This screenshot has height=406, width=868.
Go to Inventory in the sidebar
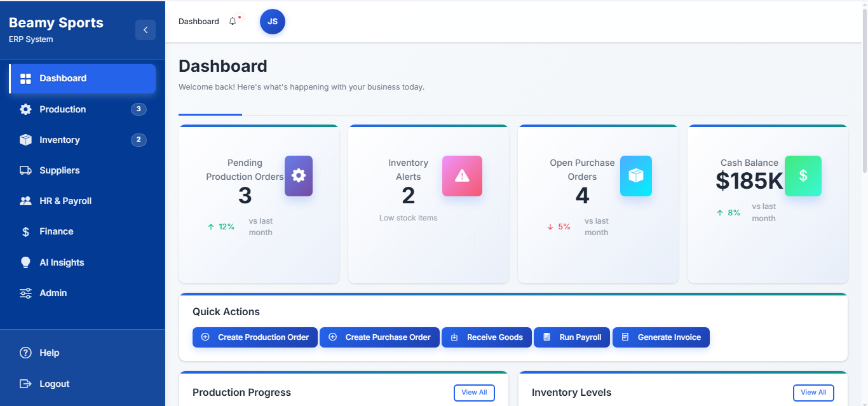point(83,140)
